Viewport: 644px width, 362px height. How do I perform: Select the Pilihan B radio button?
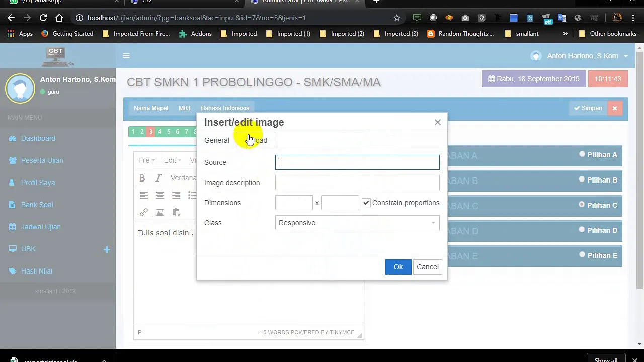pos(582,179)
